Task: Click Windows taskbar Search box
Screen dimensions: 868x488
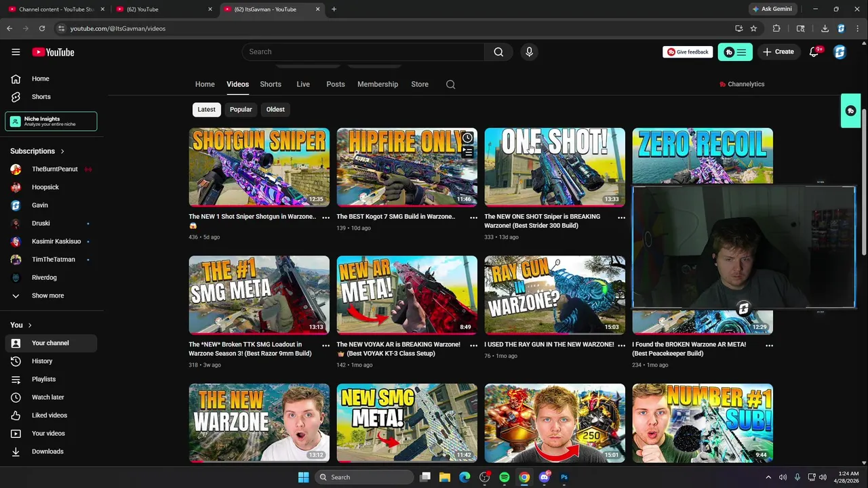Action: [363, 477]
